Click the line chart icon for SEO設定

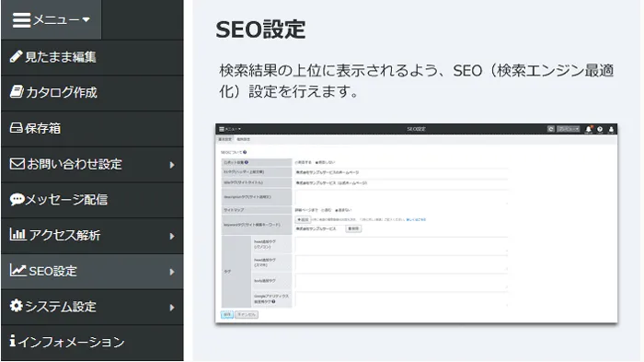pyautogui.click(x=18, y=270)
